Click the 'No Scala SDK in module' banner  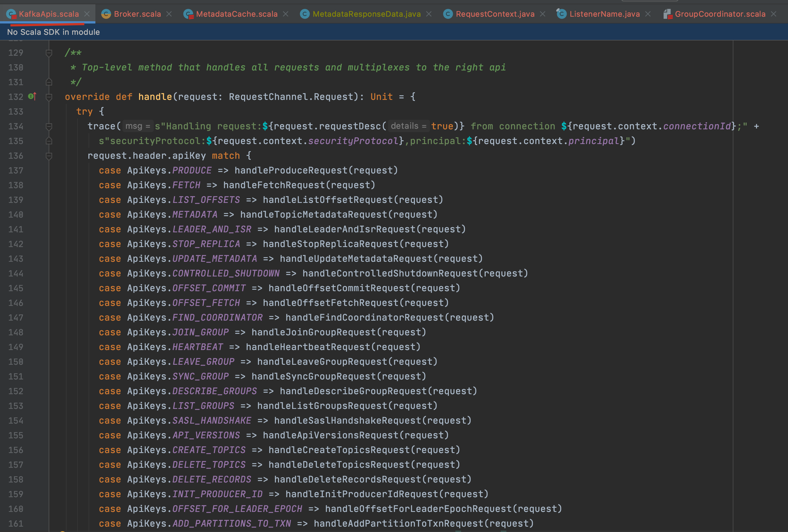coord(53,32)
